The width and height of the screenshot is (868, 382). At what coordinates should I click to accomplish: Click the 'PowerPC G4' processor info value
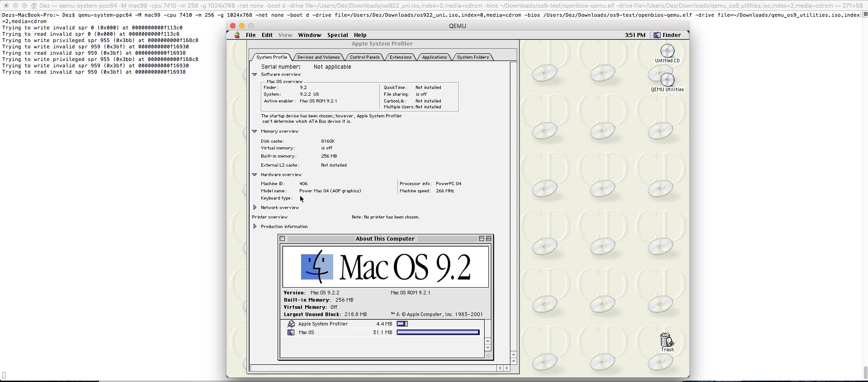tap(448, 184)
